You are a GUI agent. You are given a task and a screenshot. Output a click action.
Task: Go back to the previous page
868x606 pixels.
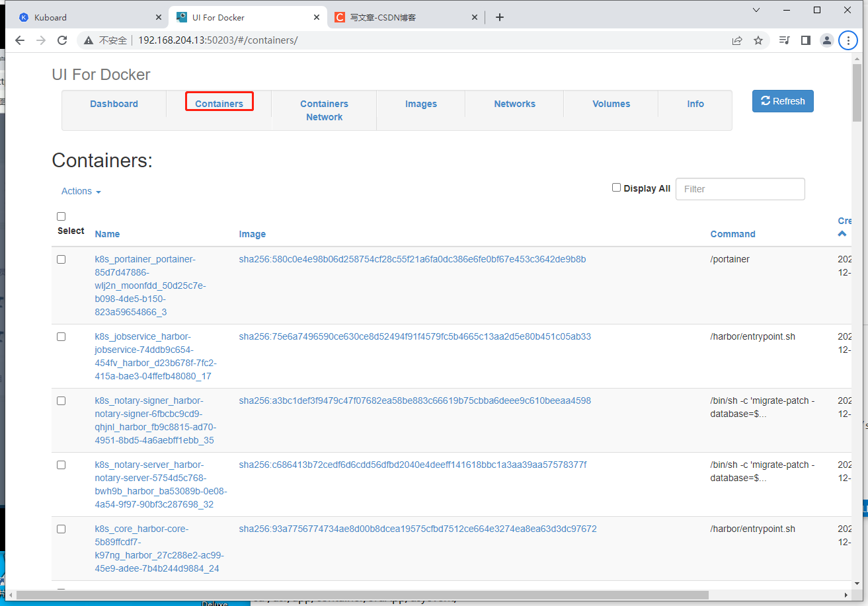20,40
